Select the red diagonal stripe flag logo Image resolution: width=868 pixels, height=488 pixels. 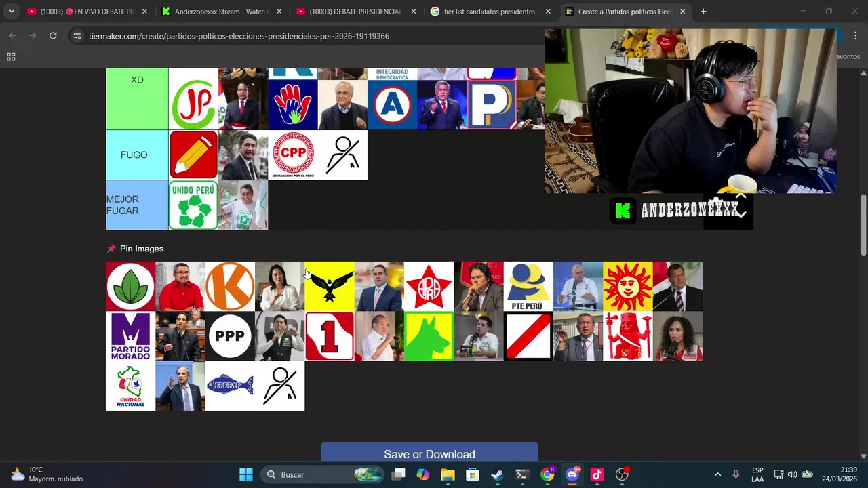(x=528, y=336)
